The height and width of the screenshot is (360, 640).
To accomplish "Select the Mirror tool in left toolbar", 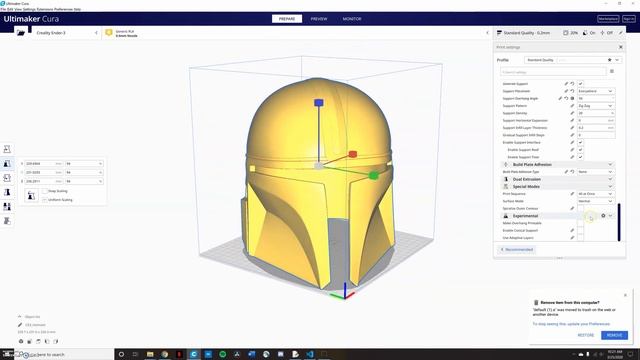I will click(7, 192).
